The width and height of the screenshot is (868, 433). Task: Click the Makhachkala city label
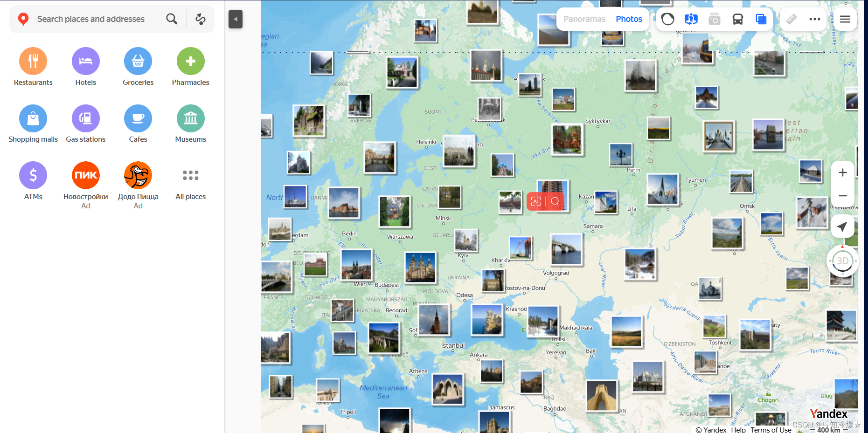coord(576,328)
